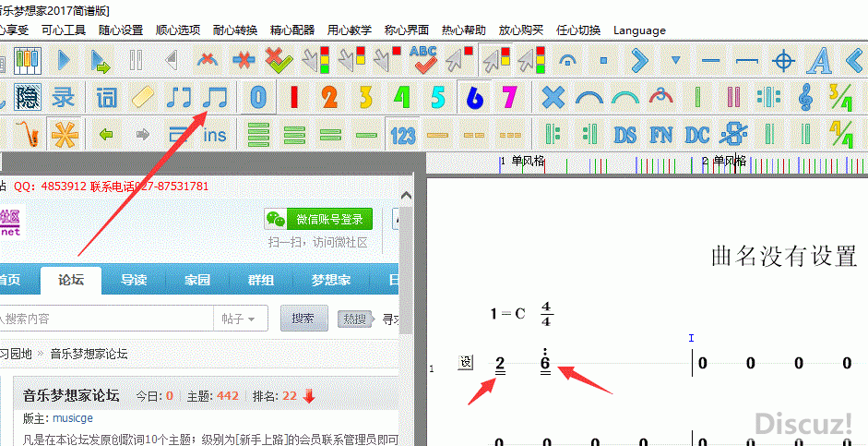Insert a fermata mark from toolbar
Viewport: 868px width, 446px height.
tap(566, 60)
